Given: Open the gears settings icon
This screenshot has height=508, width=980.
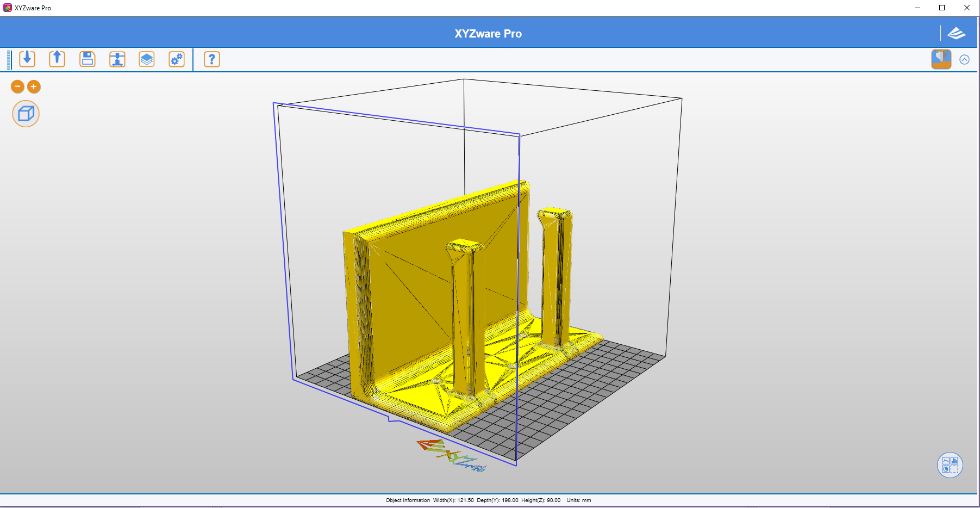Looking at the screenshot, I should [x=177, y=59].
